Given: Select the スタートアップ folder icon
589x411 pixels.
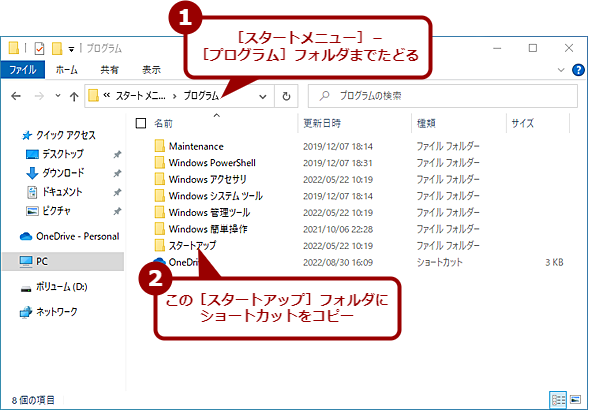Looking at the screenshot, I should (160, 245).
